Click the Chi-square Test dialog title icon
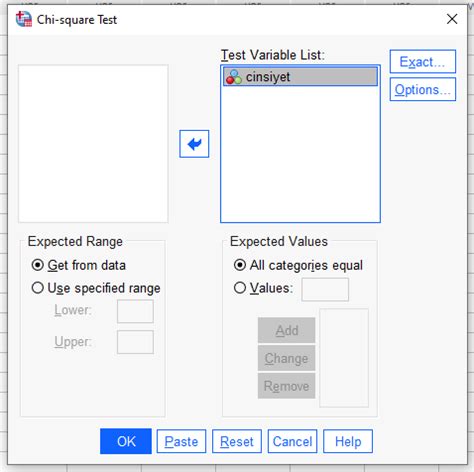474x472 pixels. click(x=24, y=19)
